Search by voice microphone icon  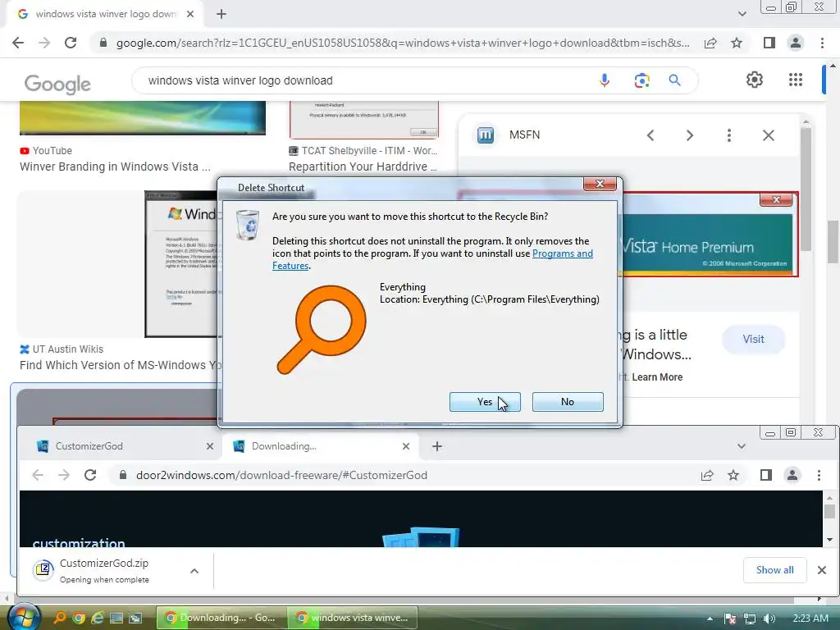click(x=605, y=80)
